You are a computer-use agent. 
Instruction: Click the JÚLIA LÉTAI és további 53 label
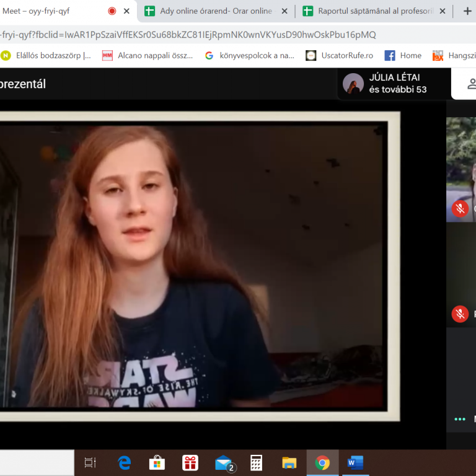pos(397,84)
